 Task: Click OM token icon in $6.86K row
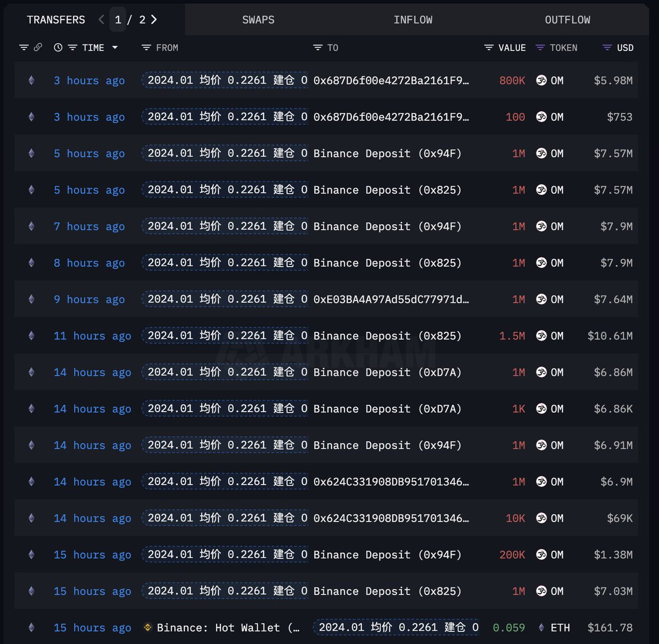(x=541, y=409)
